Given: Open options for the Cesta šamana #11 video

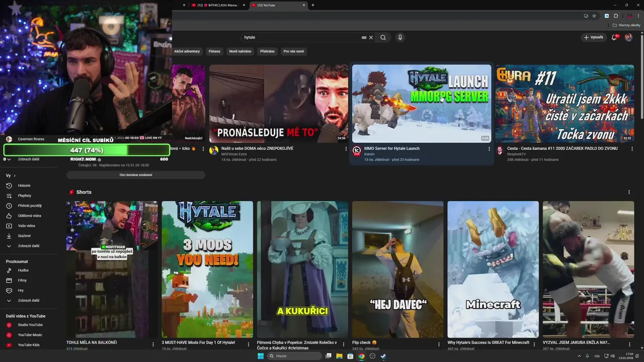Looking at the screenshot, I should click(x=632, y=149).
